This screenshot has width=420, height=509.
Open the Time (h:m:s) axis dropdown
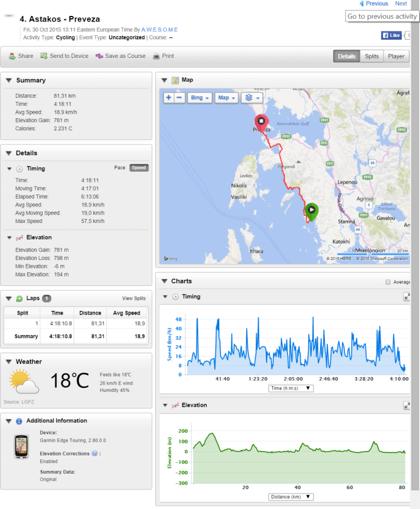click(x=291, y=388)
